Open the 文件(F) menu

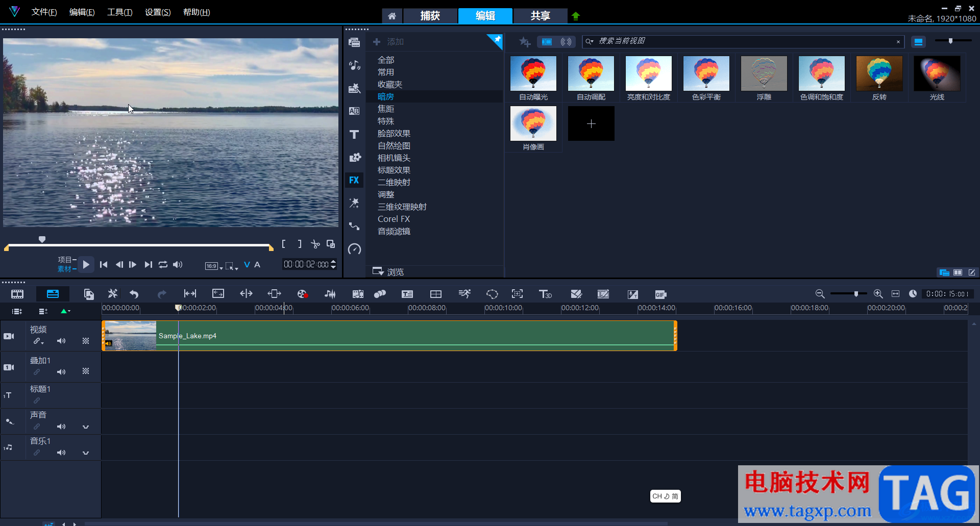[44, 12]
